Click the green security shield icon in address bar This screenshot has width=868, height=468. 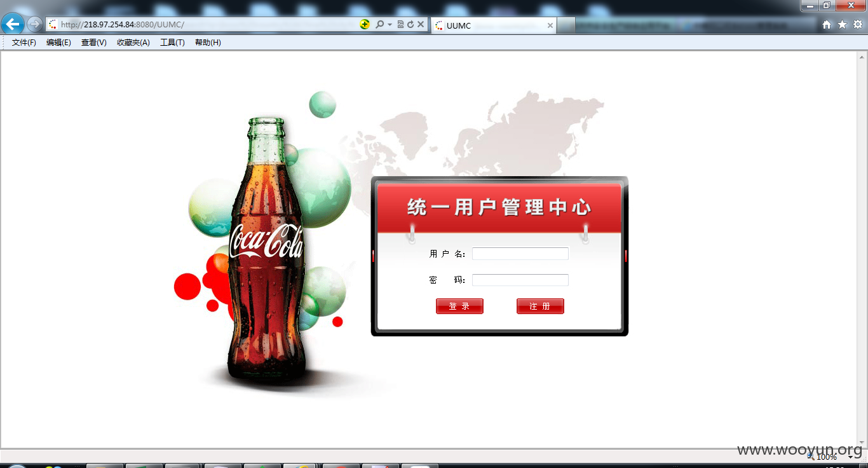tap(365, 25)
